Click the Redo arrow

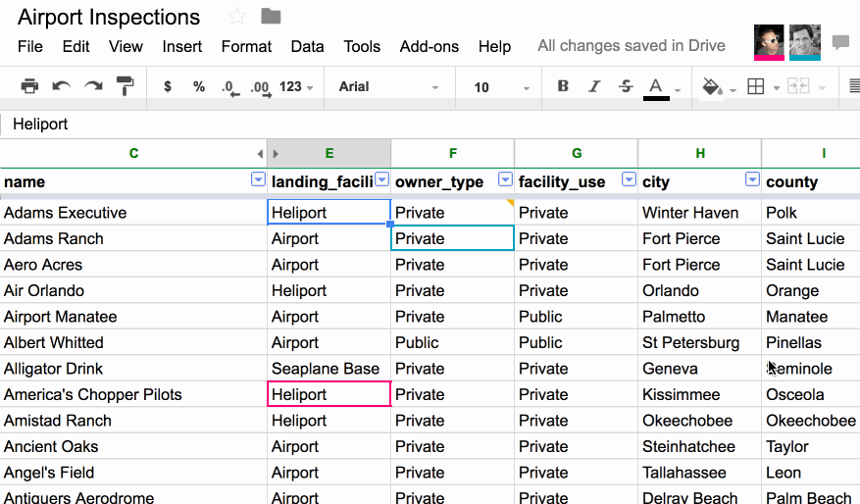(x=93, y=86)
